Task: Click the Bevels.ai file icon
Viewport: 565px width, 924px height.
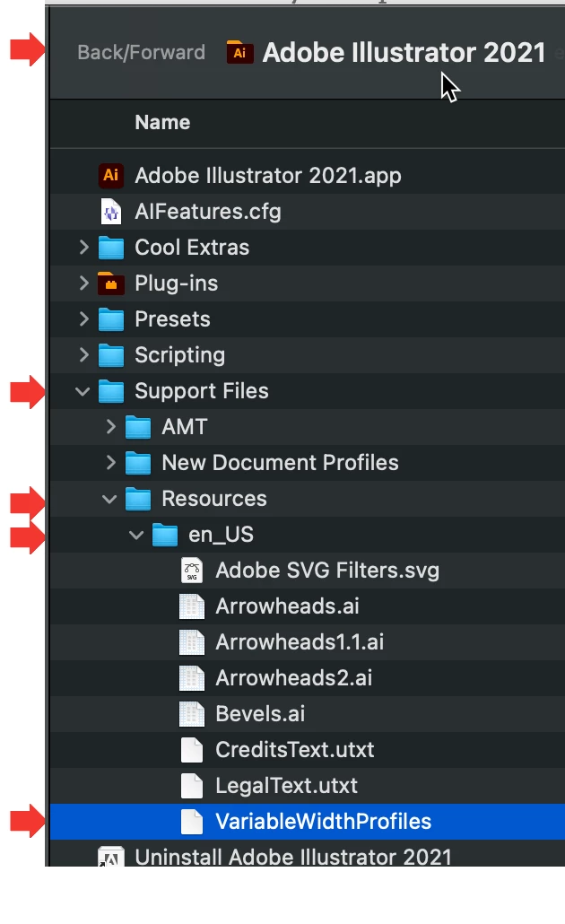Action: point(192,714)
